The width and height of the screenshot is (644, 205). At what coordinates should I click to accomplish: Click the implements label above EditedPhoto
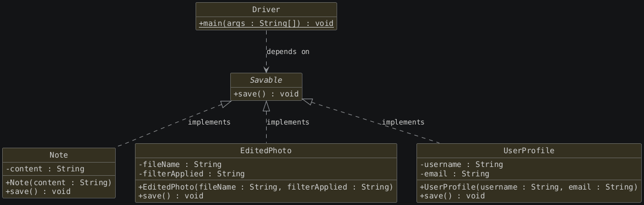288,122
